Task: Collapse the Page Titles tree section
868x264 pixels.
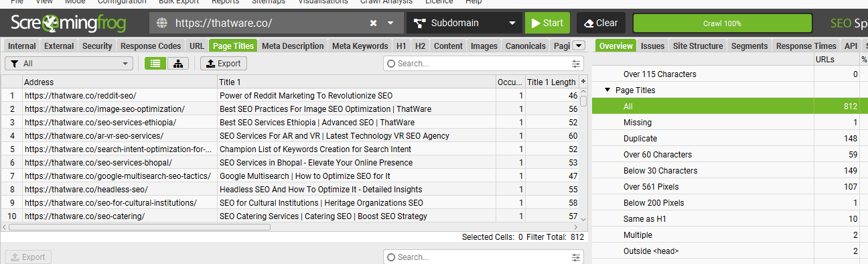Action: [607, 90]
